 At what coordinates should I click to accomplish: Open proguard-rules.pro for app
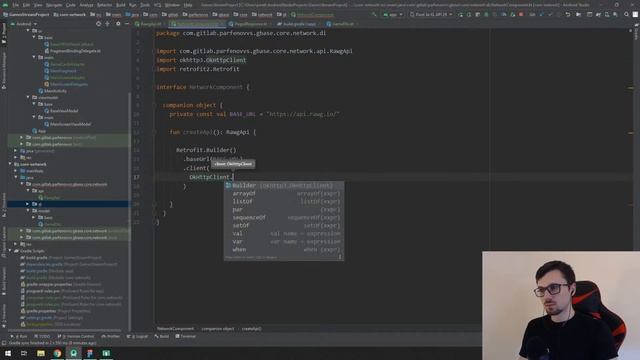coord(62,291)
